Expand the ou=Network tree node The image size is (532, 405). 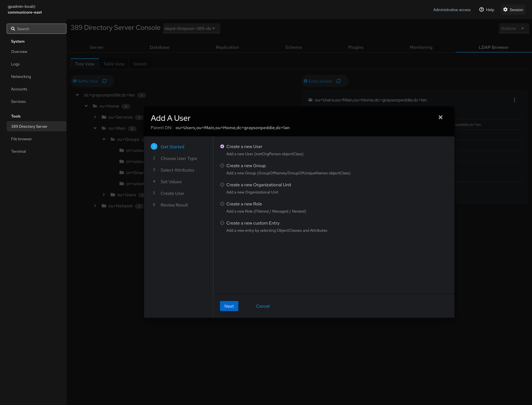coord(95,206)
